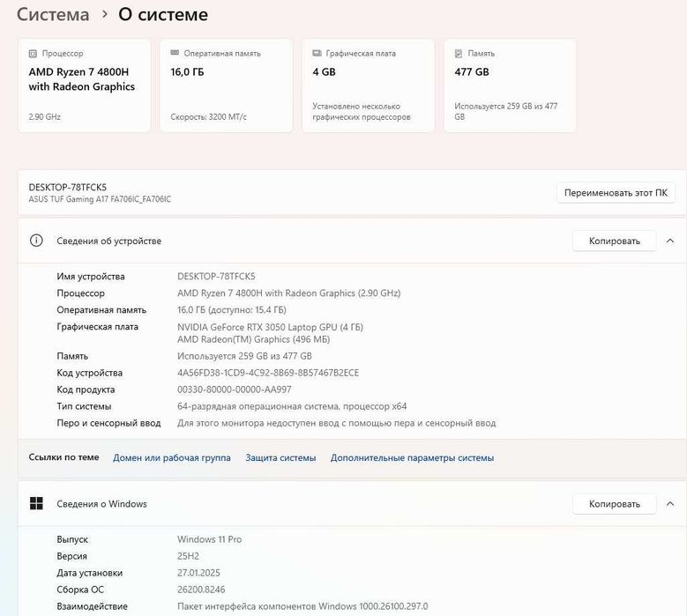This screenshot has width=687, height=616.
Task: Select install date 27.01.2025
Action: click(x=198, y=573)
